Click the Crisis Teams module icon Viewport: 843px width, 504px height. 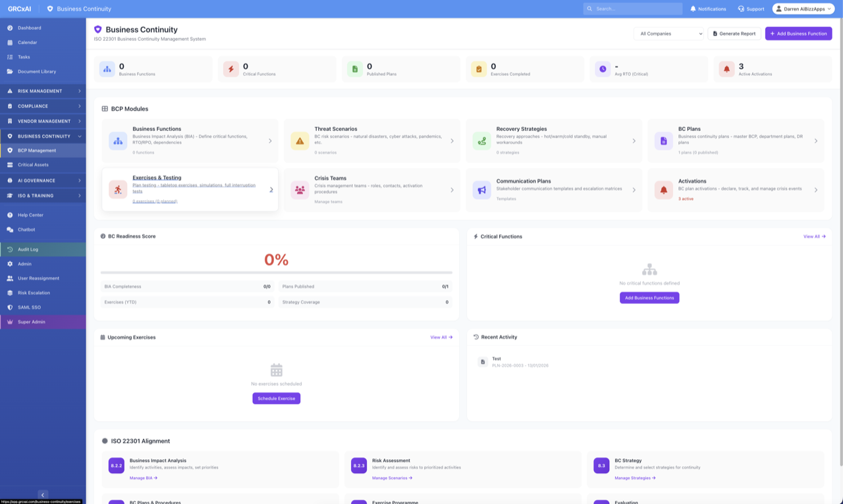click(300, 189)
